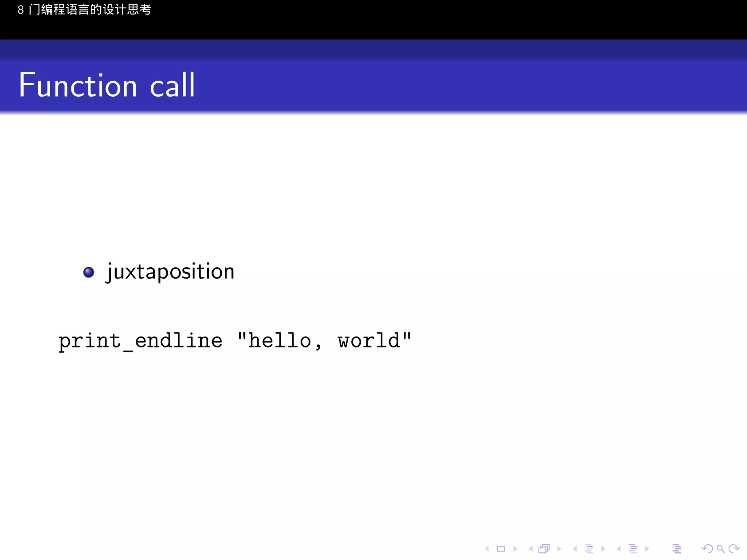Click the go-forward curved arrow icon

coord(734,549)
